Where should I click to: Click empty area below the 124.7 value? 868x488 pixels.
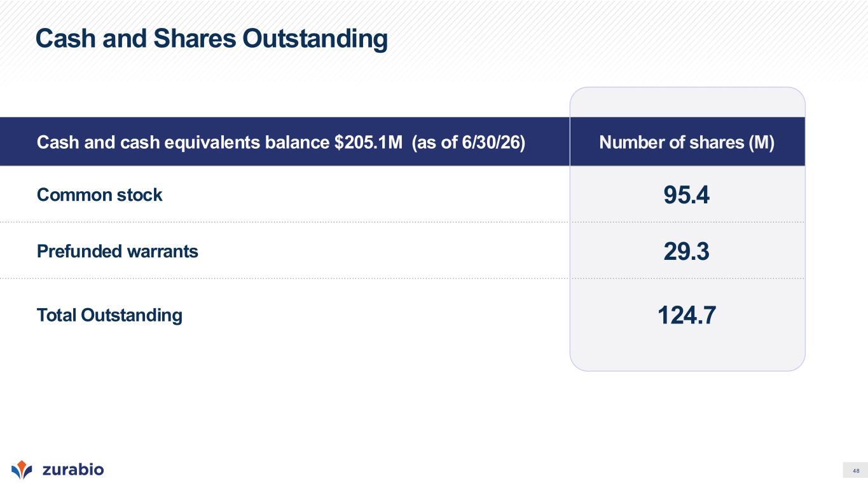[687, 349]
